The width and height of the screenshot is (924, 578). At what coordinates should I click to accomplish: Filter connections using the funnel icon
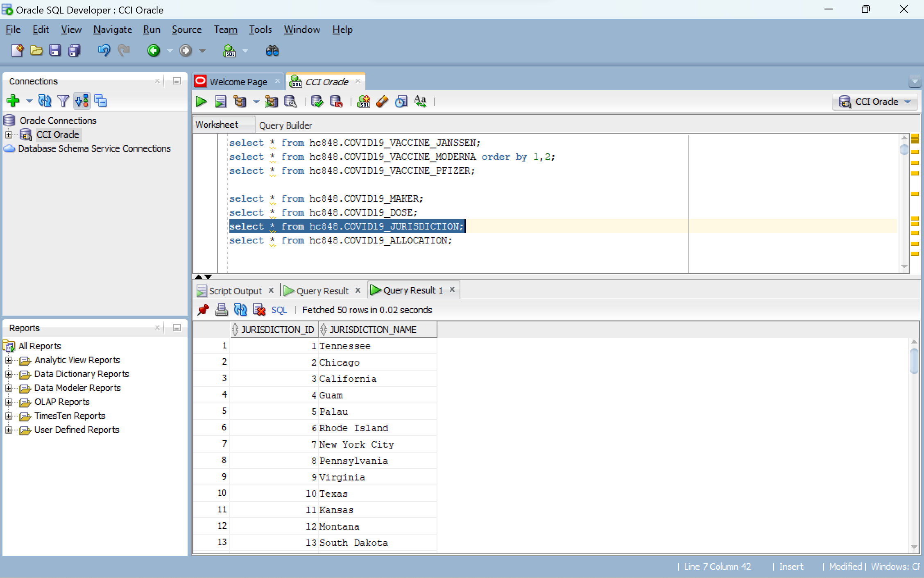(x=63, y=101)
